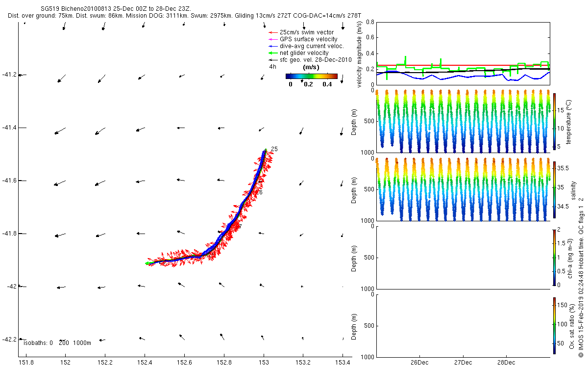Image resolution: width=588 pixels, height=368 pixels.
Task: Click the '1.5' tick on the chl-a colorbar
Action: point(563,243)
